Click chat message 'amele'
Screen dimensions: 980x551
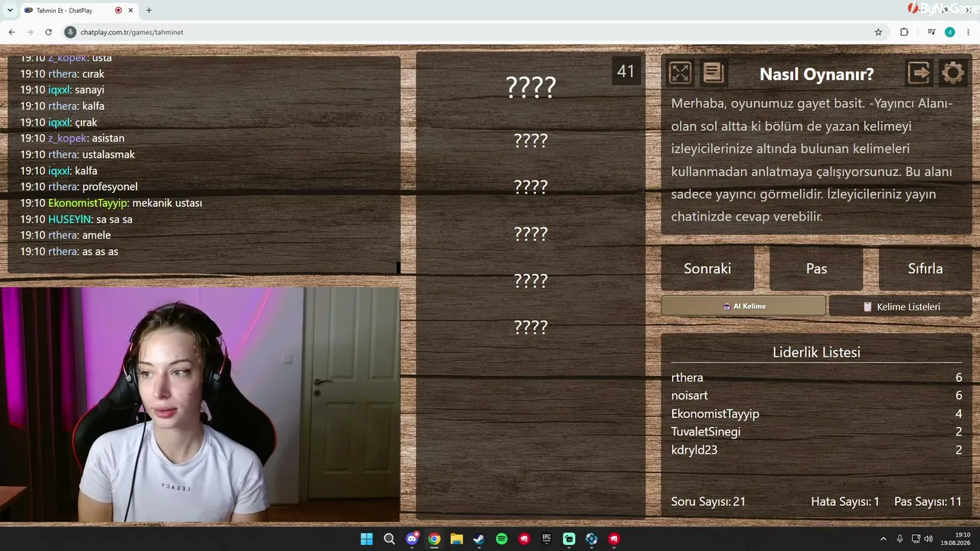pyautogui.click(x=96, y=236)
